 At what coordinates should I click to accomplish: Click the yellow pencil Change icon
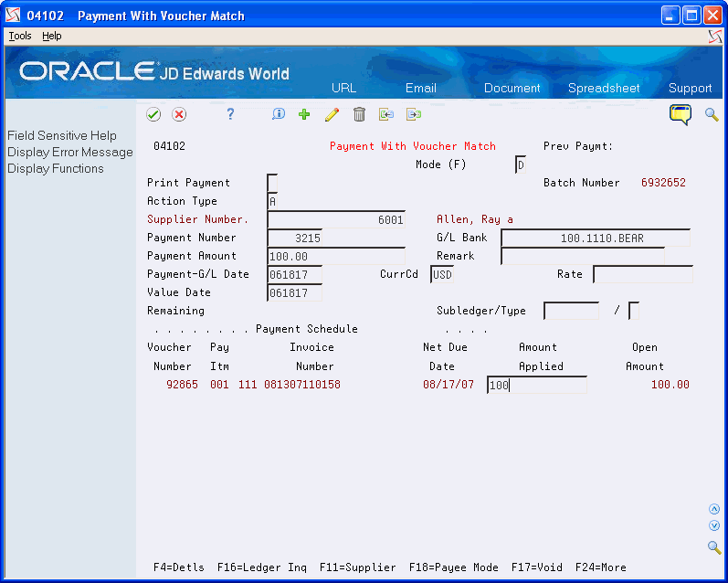[x=332, y=114]
